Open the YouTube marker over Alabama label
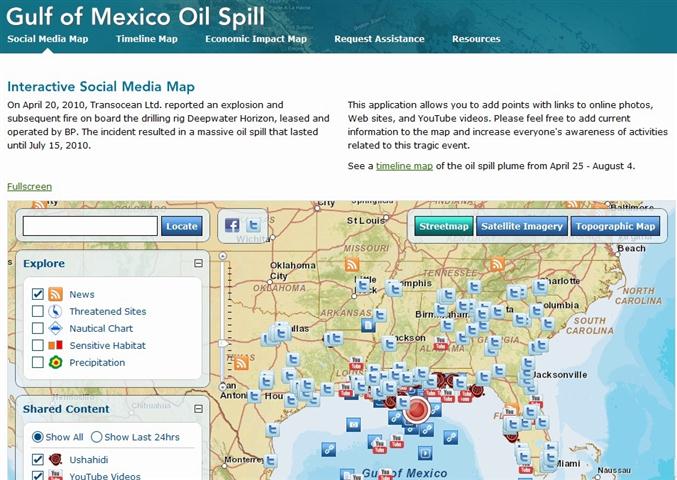Screen dimensions: 677x480 (x=441, y=344)
